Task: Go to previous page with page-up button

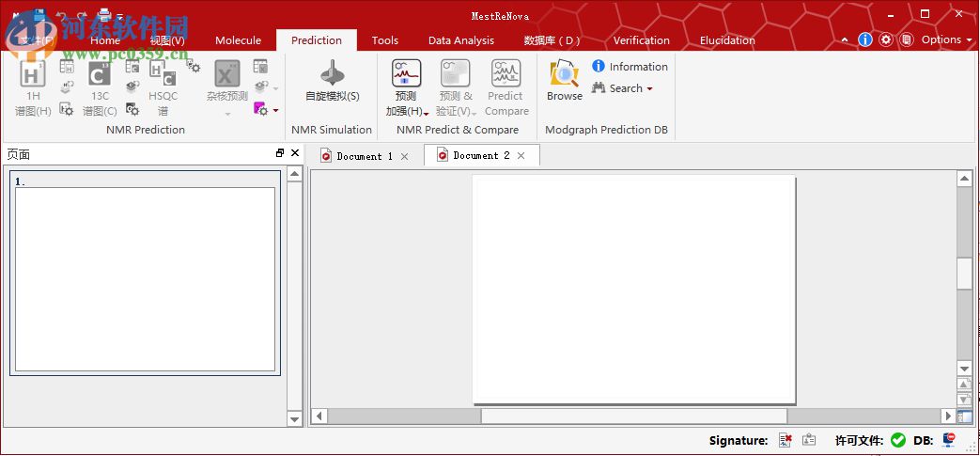Action: pyautogui.click(x=964, y=384)
